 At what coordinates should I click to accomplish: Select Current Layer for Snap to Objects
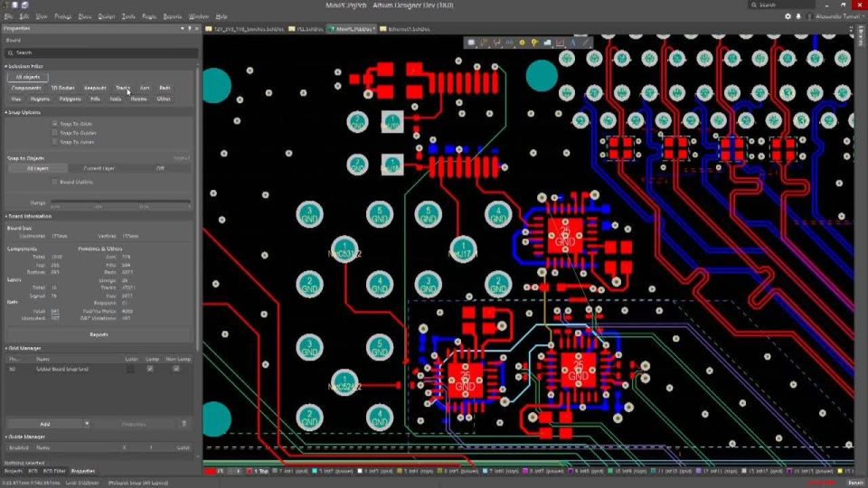click(99, 168)
